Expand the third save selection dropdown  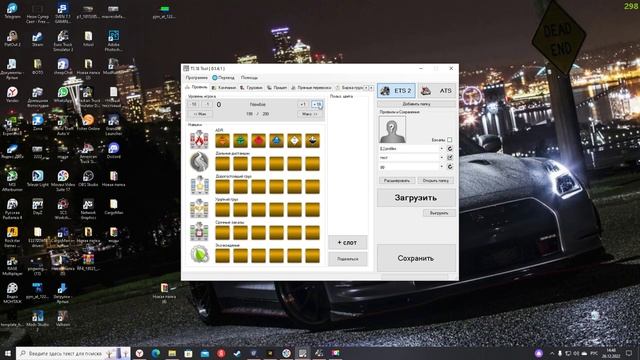coord(441,167)
